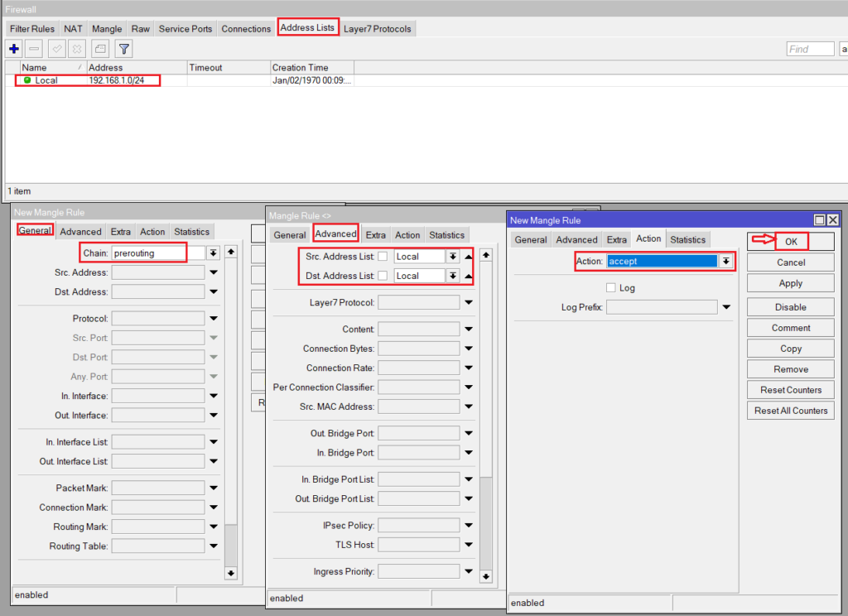Click the blue plus Add icon
The height and width of the screenshot is (616, 848).
[14, 49]
